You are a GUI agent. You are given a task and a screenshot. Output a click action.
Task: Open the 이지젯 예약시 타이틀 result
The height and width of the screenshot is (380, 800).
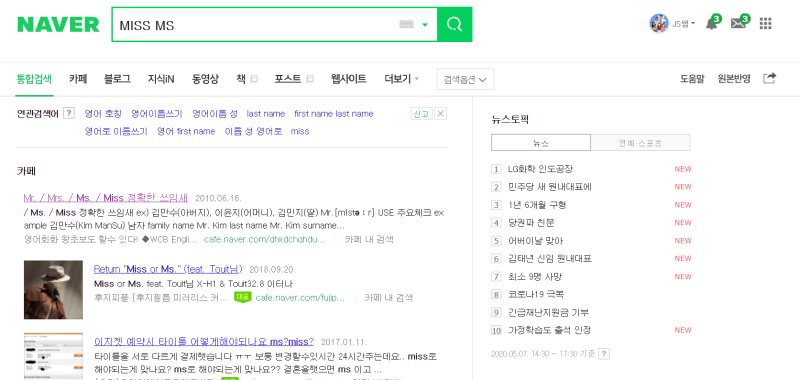[204, 341]
